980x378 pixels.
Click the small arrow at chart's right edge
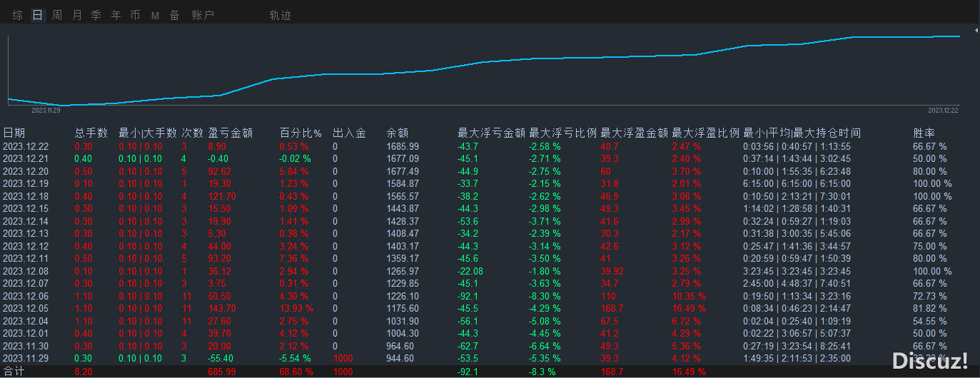pyautogui.click(x=976, y=31)
